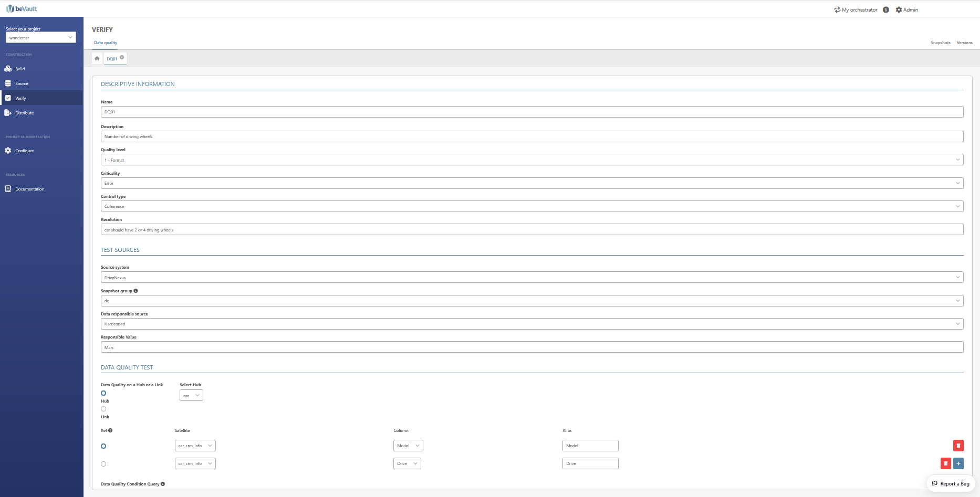Switch to the Data quality tab
The width and height of the screenshot is (980, 497).
[106, 43]
